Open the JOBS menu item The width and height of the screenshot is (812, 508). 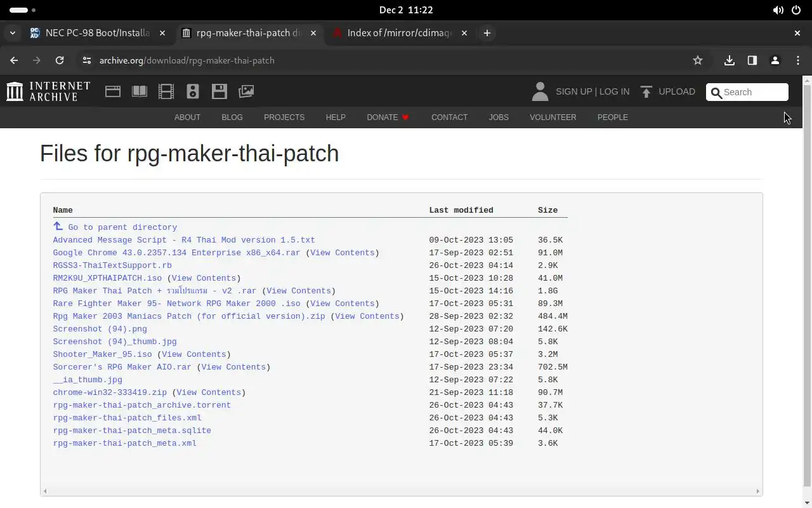[499, 117]
